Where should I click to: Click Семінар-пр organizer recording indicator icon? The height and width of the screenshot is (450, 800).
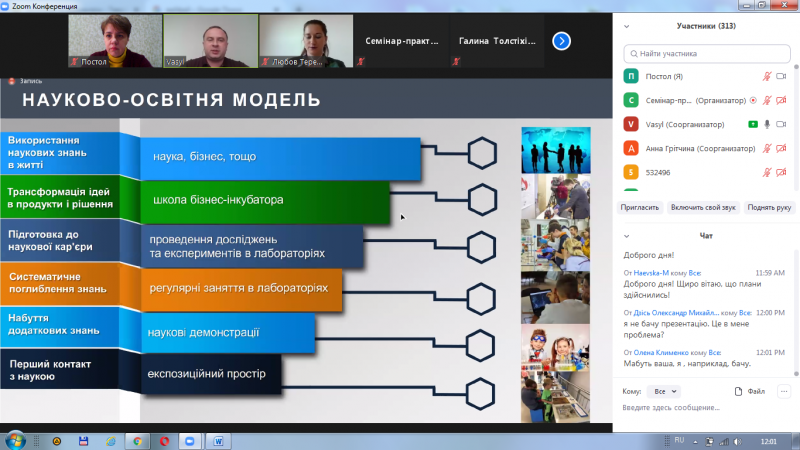753,101
